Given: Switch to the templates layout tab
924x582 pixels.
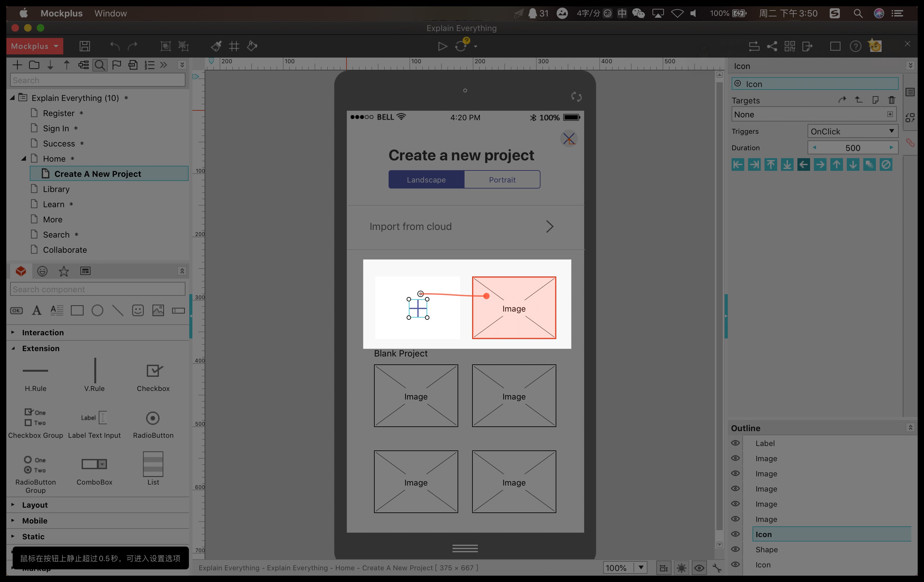Looking at the screenshot, I should 85,271.
